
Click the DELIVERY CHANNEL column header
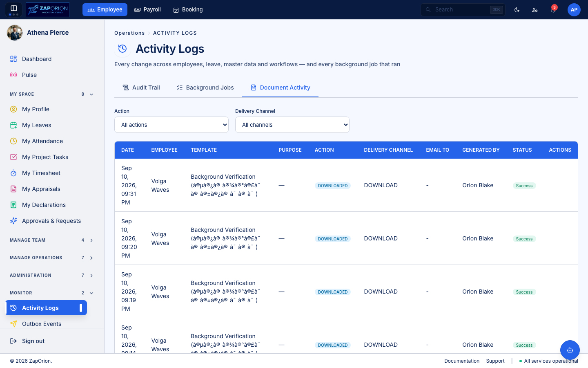388,150
